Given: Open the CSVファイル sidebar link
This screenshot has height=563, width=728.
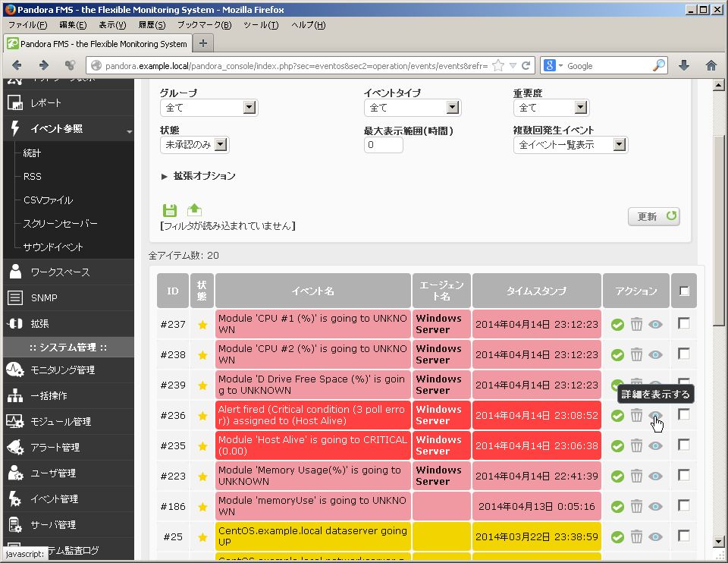Looking at the screenshot, I should (49, 200).
